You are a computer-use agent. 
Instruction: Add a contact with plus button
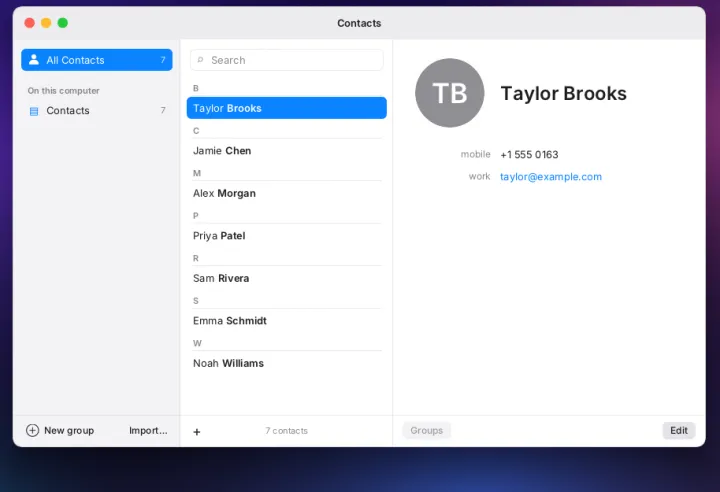click(x=197, y=432)
